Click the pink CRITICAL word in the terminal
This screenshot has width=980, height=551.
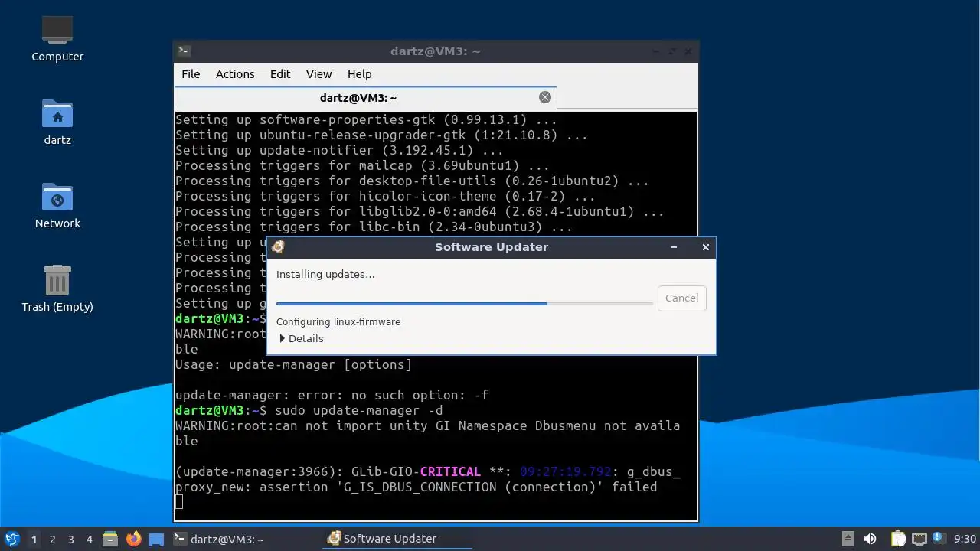click(x=450, y=471)
